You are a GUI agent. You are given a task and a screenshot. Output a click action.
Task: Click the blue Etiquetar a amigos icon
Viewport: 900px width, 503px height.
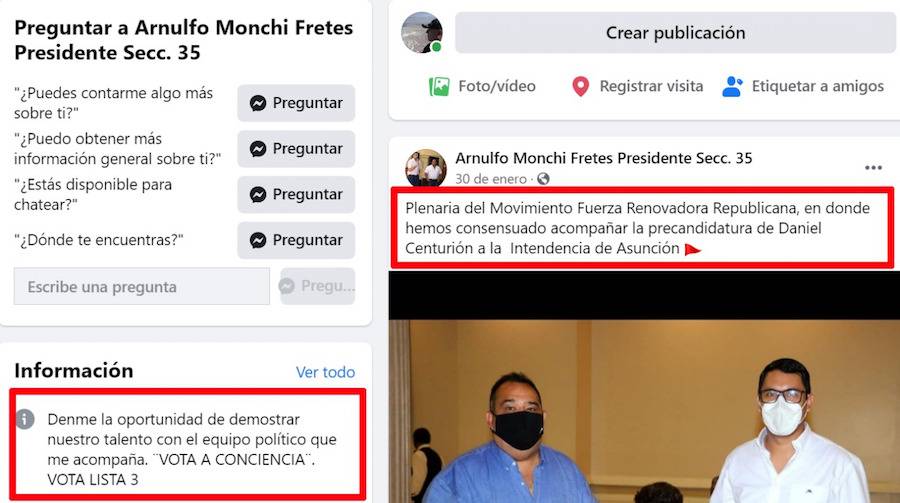(732, 87)
